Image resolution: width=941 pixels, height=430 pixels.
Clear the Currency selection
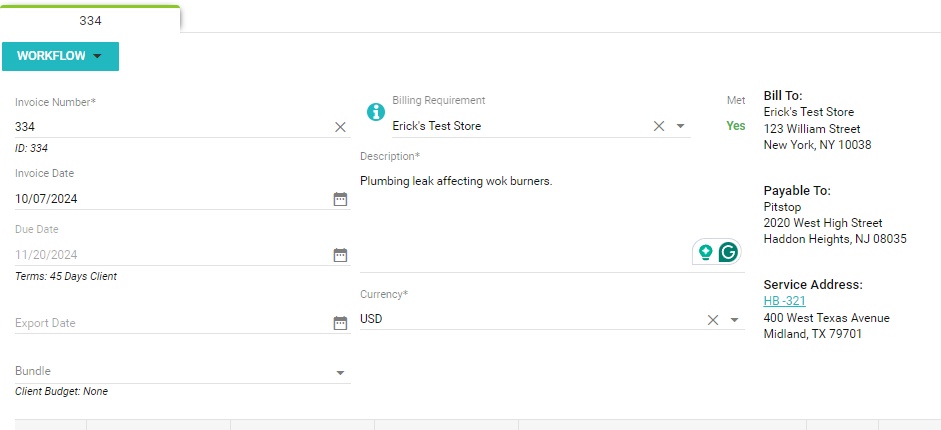[x=713, y=320]
